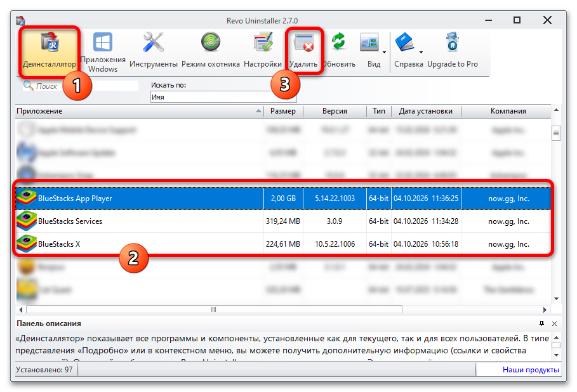Click the program list horizontal scrollbar thumb
The height and width of the screenshot is (392, 577).
point(214,310)
